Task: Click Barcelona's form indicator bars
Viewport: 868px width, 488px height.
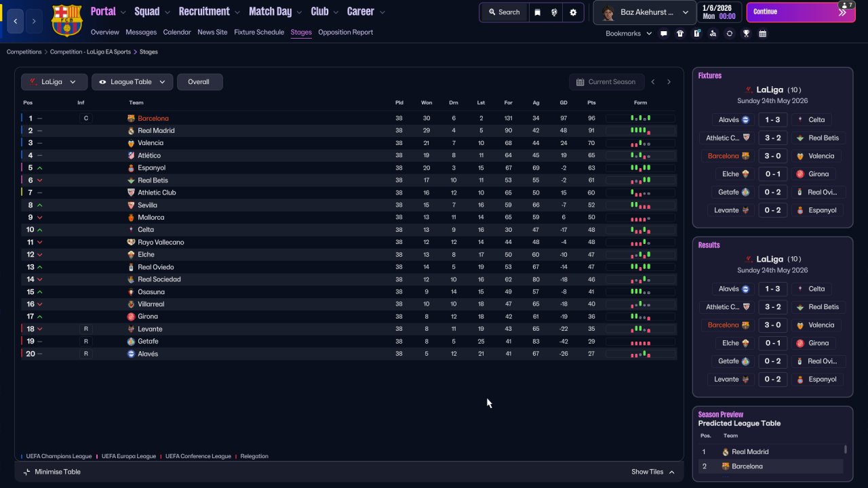Action: point(640,119)
